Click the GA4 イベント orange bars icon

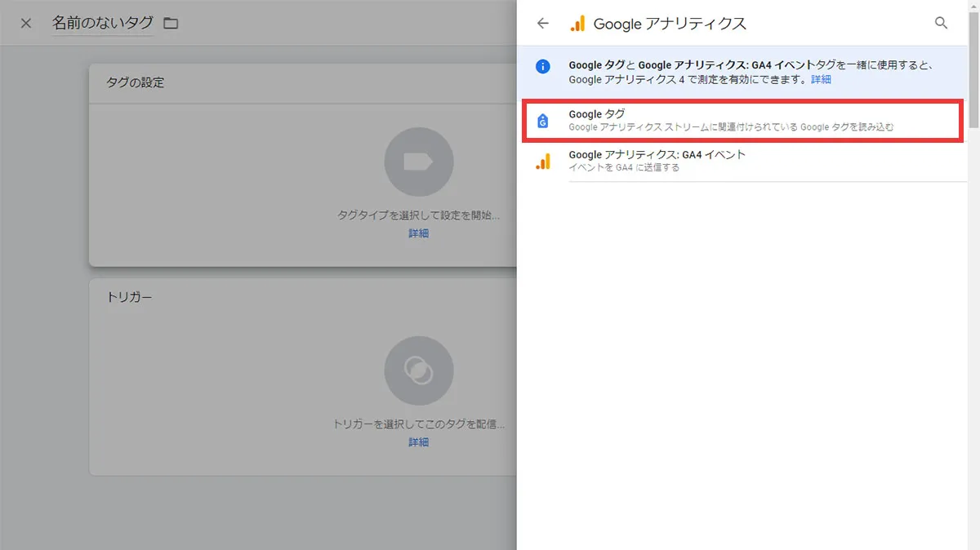544,160
